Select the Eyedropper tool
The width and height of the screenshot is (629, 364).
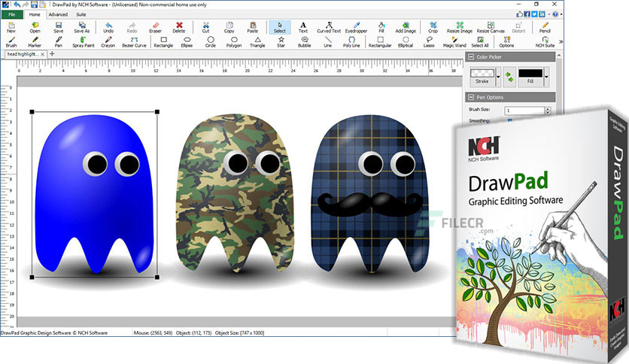[x=356, y=27]
